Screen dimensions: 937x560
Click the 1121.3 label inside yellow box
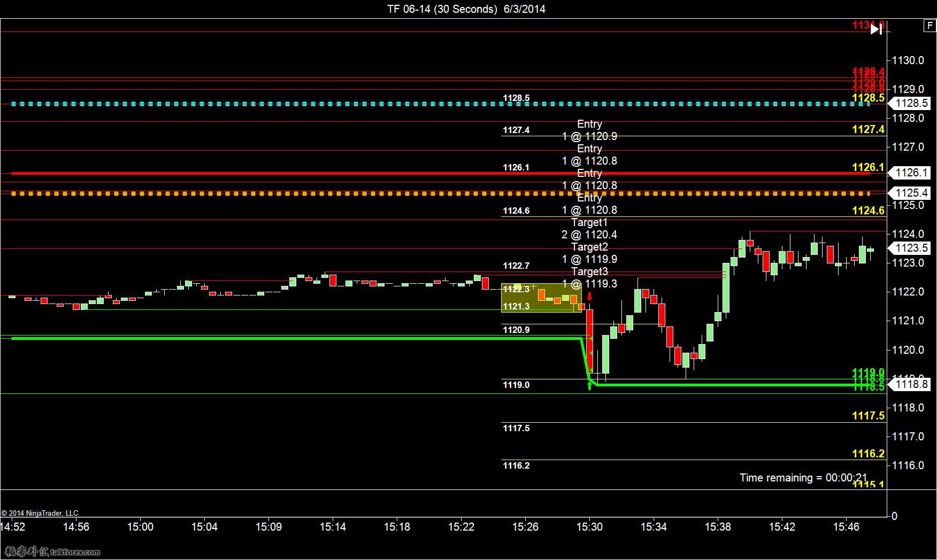click(516, 306)
